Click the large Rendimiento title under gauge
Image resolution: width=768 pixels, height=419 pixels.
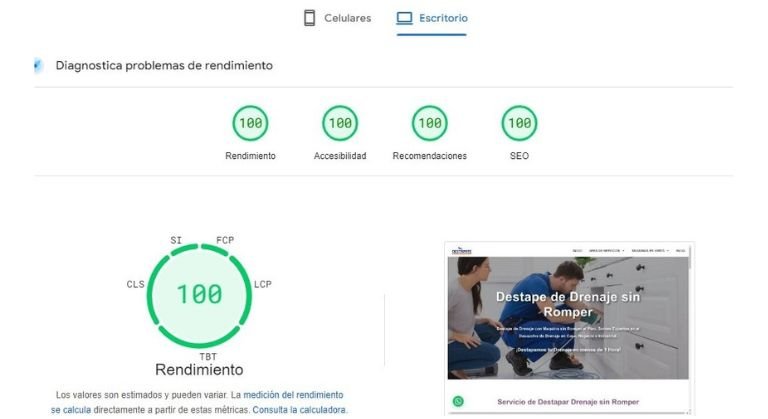click(200, 370)
